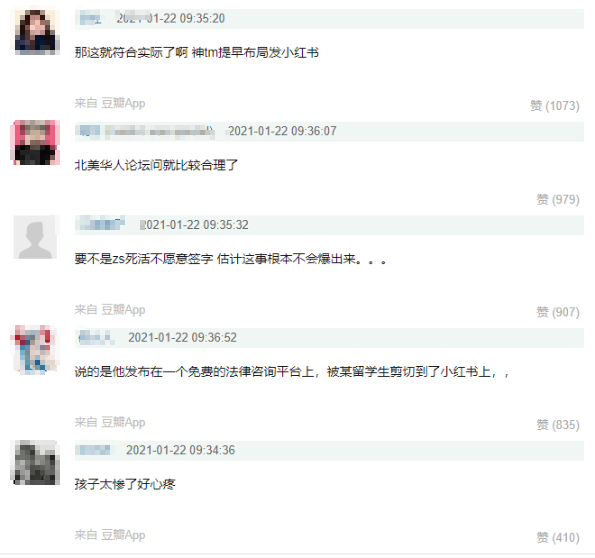The height and width of the screenshot is (558, 595).
Task: Open avatar of commenter posting at 09:36:52
Action: point(35,349)
